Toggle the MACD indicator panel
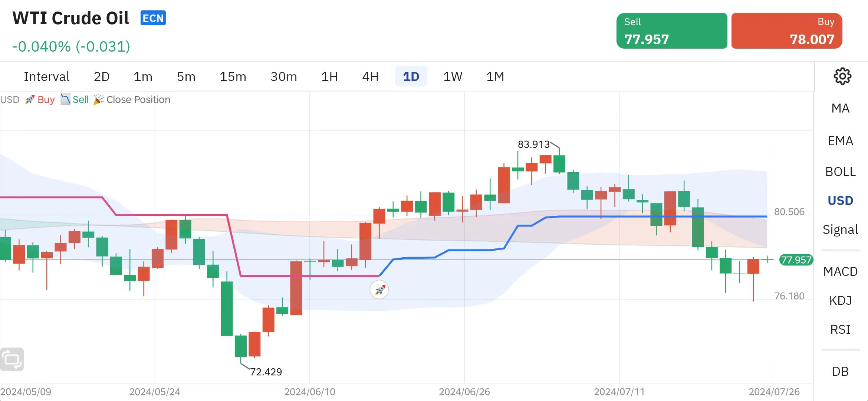Image resolution: width=868 pixels, height=401 pixels. click(x=841, y=272)
